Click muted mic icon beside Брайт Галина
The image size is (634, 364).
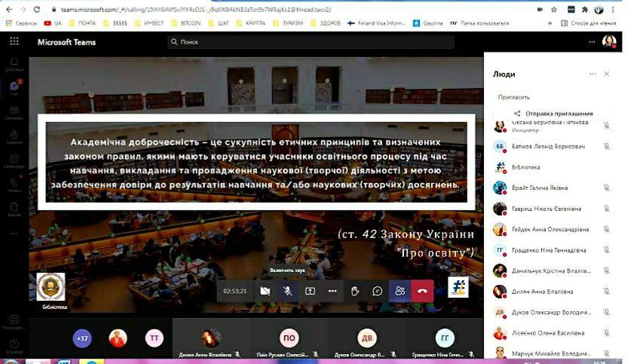[607, 188]
